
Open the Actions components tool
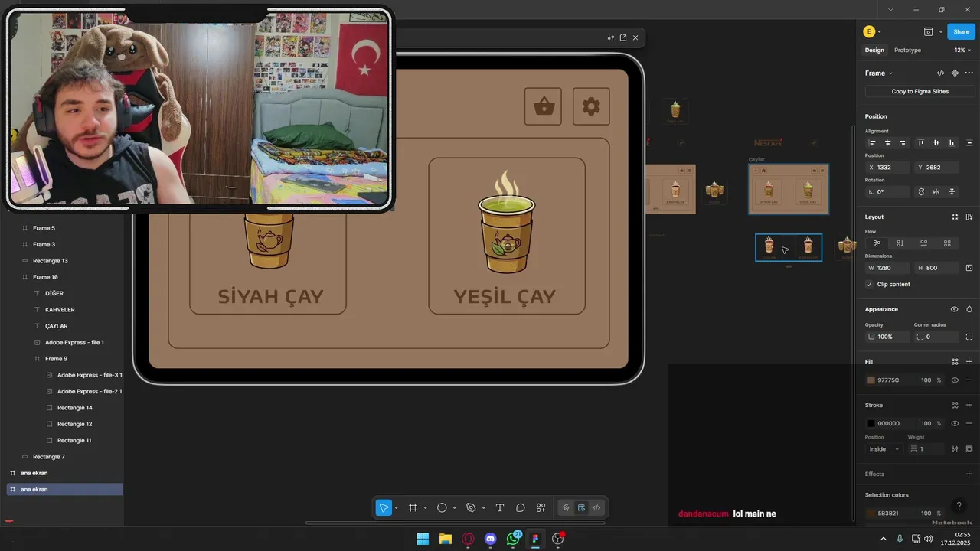click(x=541, y=507)
